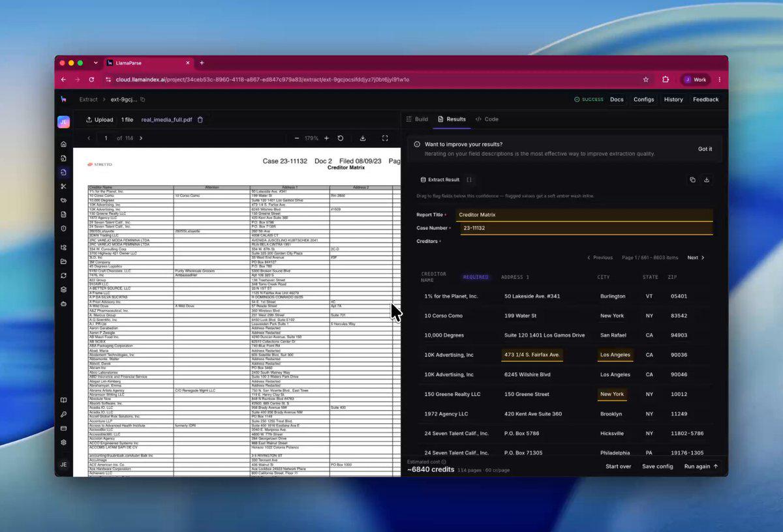Expand the PDF viewer to fullscreen

coord(385,138)
